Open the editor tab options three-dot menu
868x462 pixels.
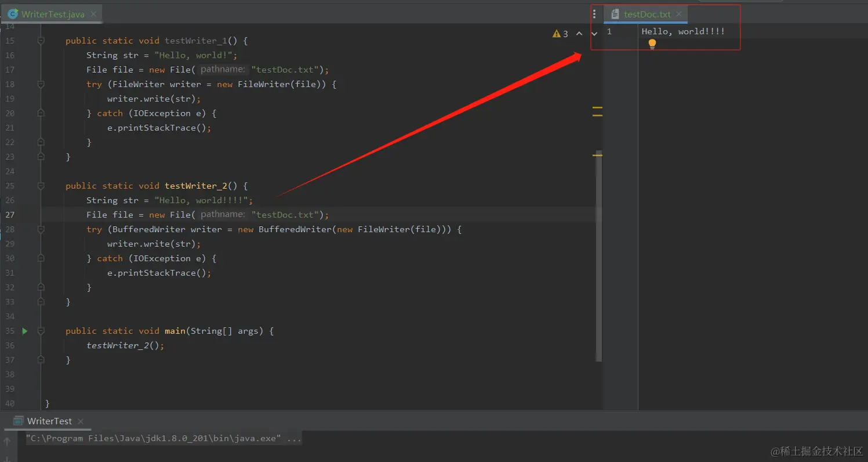point(594,14)
